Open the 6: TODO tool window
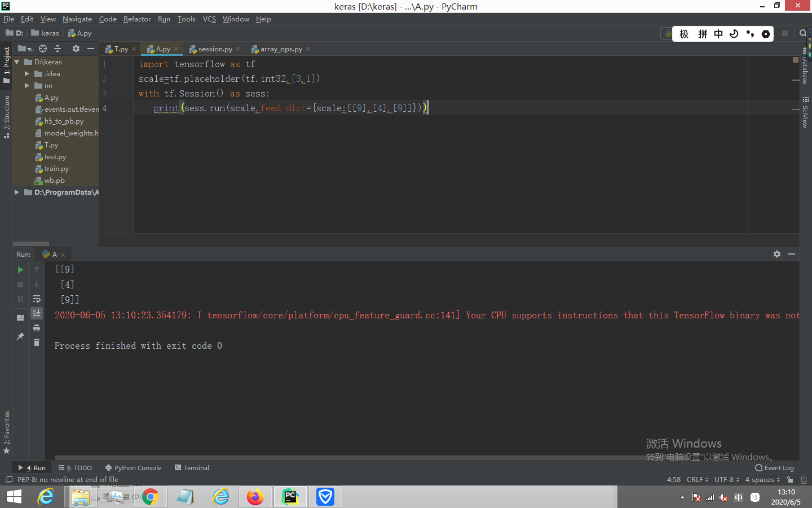 pos(75,467)
